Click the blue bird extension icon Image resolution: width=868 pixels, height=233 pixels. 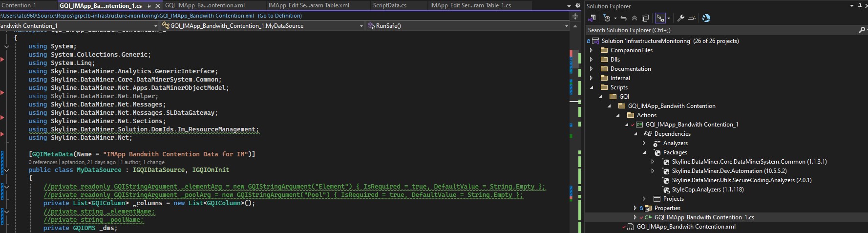706,18
